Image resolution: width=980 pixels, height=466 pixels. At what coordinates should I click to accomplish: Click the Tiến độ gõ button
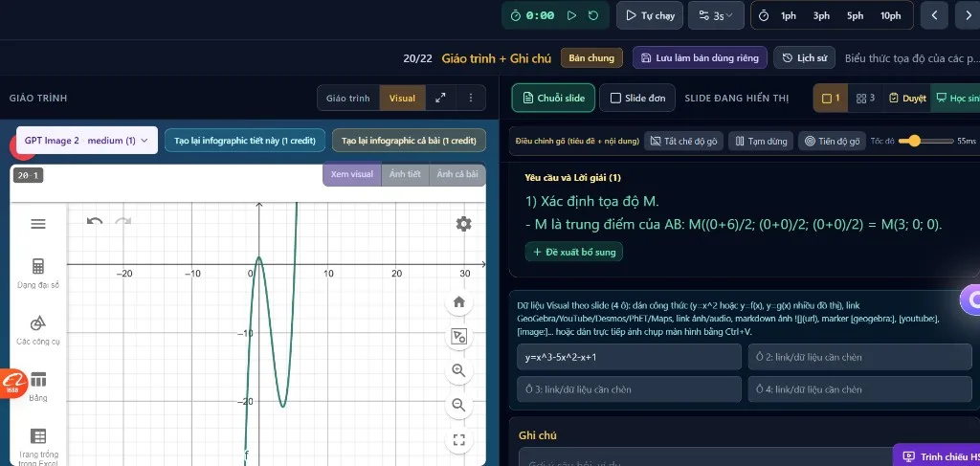(832, 142)
